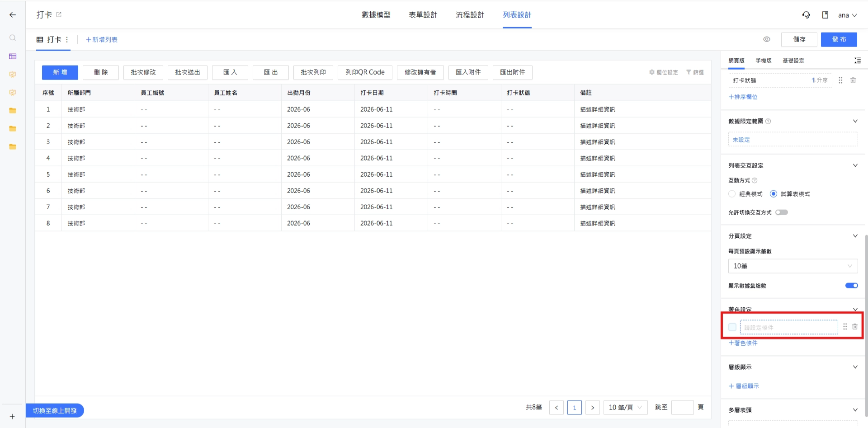Open the help document icon near ana
868x428 pixels.
click(x=825, y=15)
